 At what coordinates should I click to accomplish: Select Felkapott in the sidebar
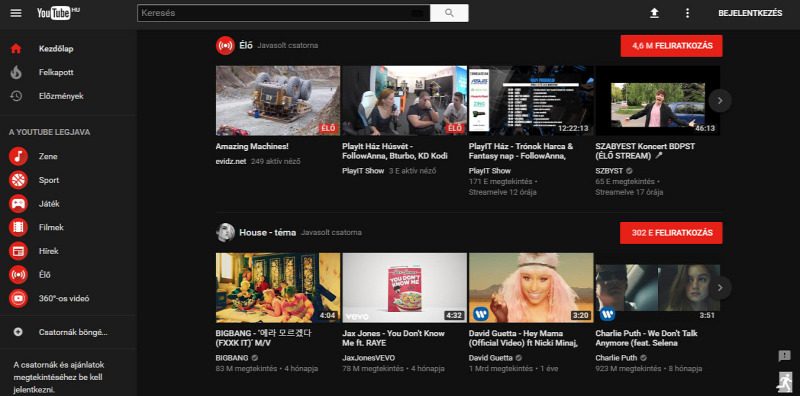(56, 72)
